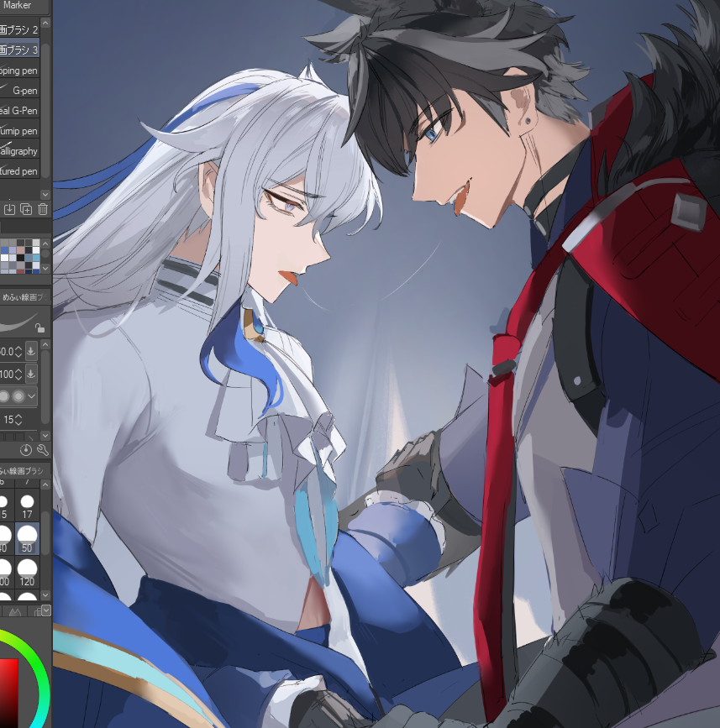Pick the black swatch in color set

20,258
